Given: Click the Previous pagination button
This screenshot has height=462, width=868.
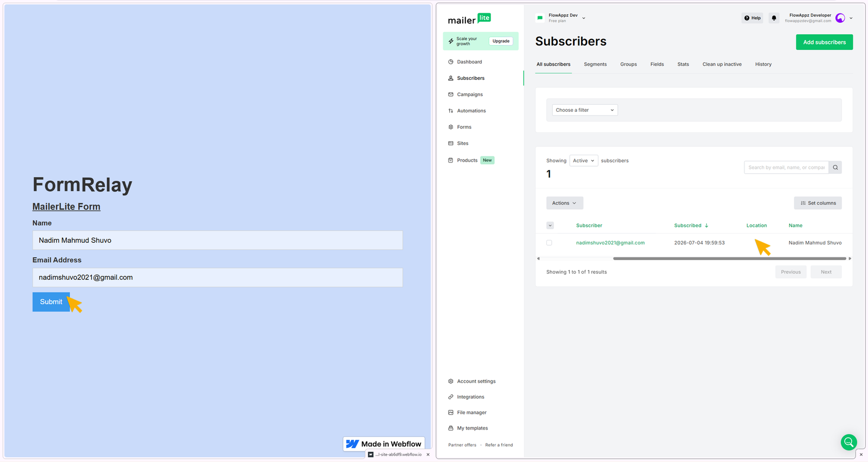Looking at the screenshot, I should (x=791, y=272).
